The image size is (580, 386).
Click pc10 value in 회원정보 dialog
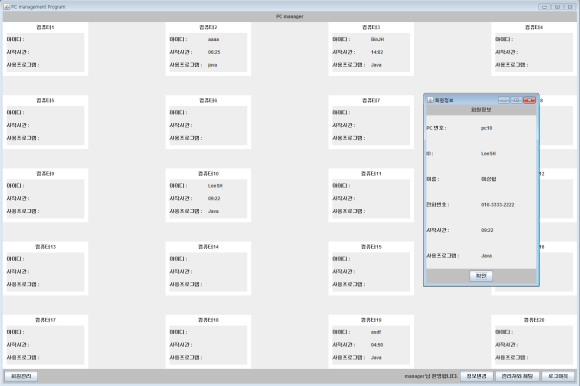tap(486, 128)
